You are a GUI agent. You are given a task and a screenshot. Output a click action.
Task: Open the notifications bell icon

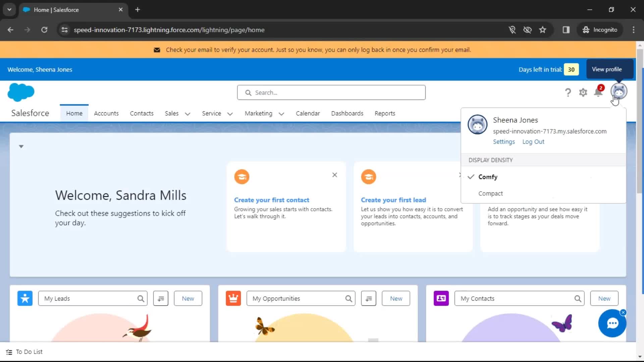(598, 92)
